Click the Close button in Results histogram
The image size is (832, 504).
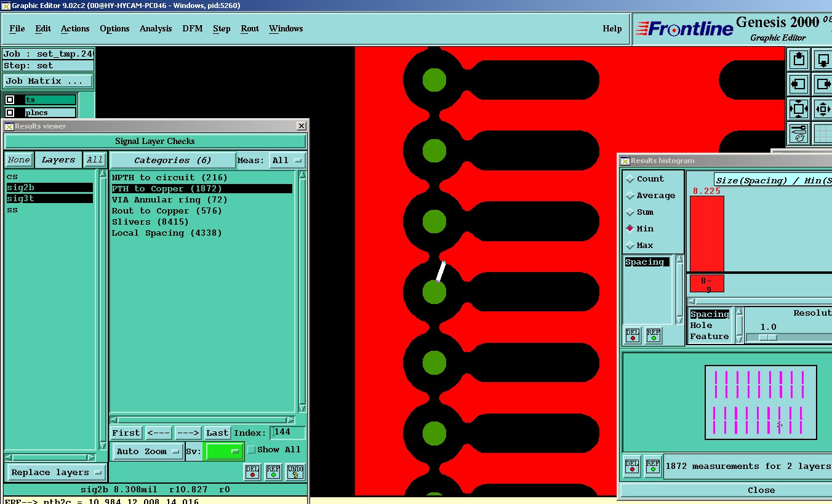(726, 490)
